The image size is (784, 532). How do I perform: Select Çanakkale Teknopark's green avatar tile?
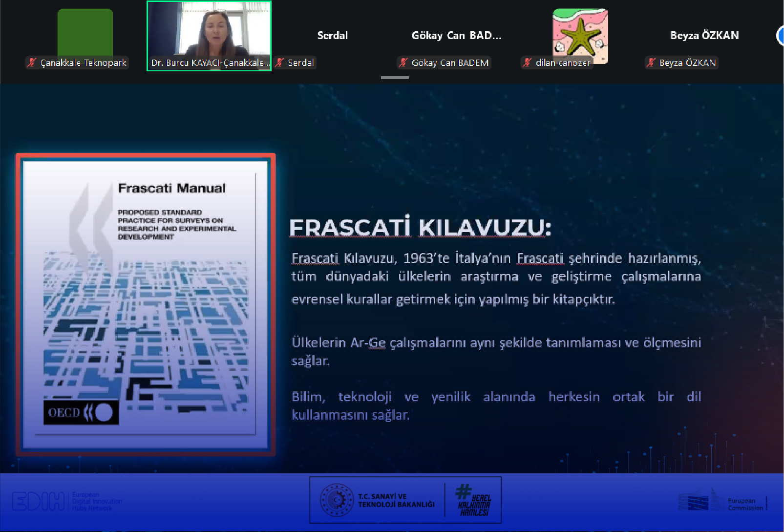85,32
